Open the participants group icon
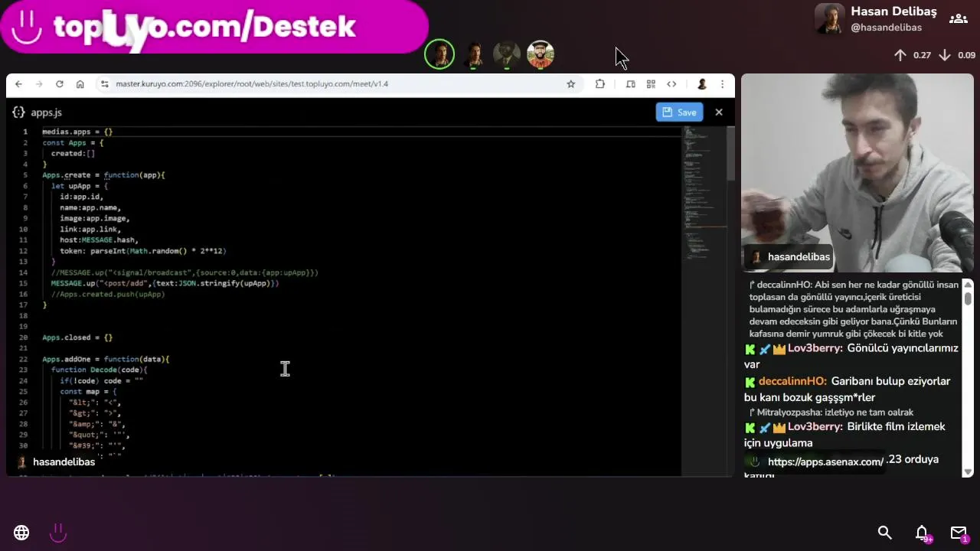This screenshot has width=980, height=551. [x=958, y=19]
